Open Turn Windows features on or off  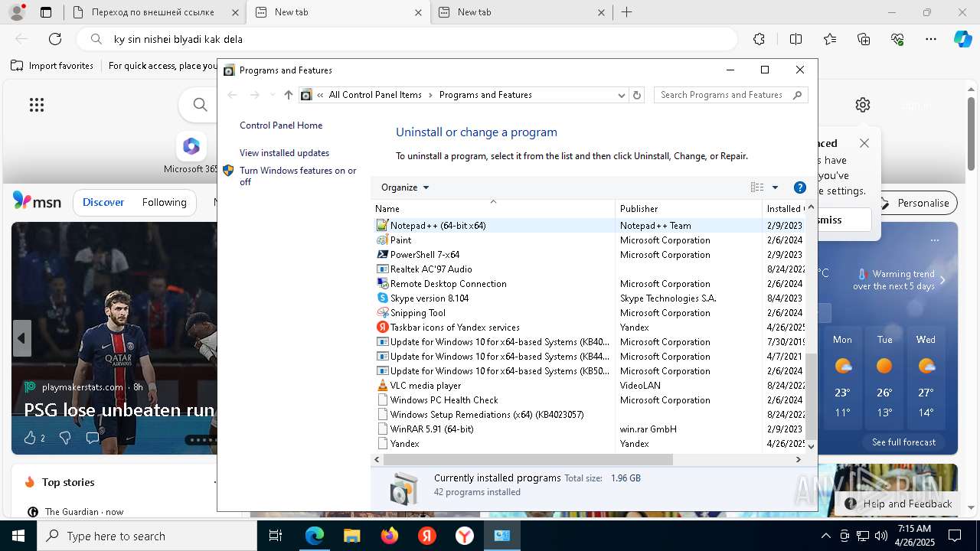298,176
